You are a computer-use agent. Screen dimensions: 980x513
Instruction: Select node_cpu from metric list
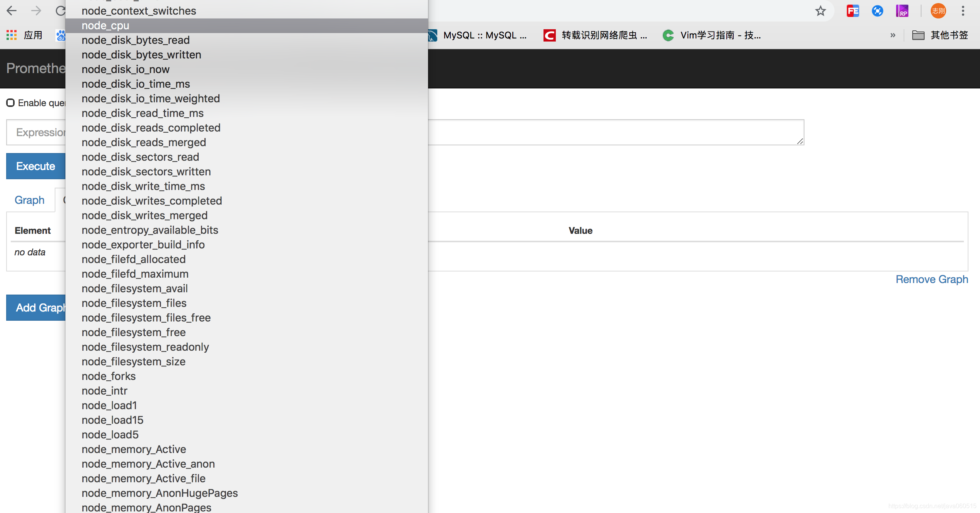pyautogui.click(x=247, y=25)
